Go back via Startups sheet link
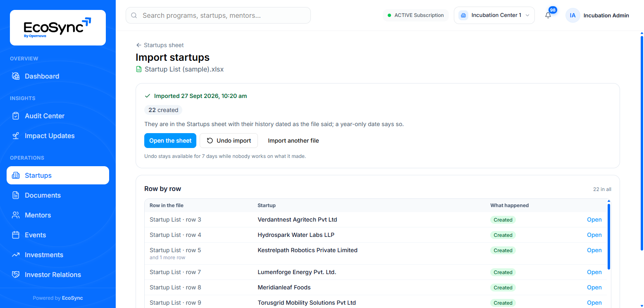644x308 pixels. point(160,45)
